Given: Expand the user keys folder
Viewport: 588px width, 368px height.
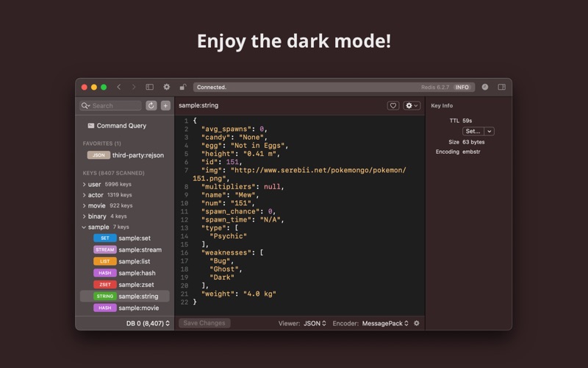Looking at the screenshot, I should pos(84,184).
